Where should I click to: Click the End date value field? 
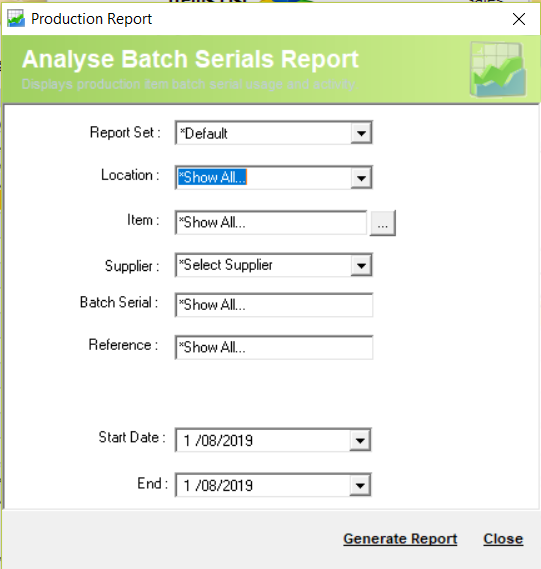pos(263,485)
